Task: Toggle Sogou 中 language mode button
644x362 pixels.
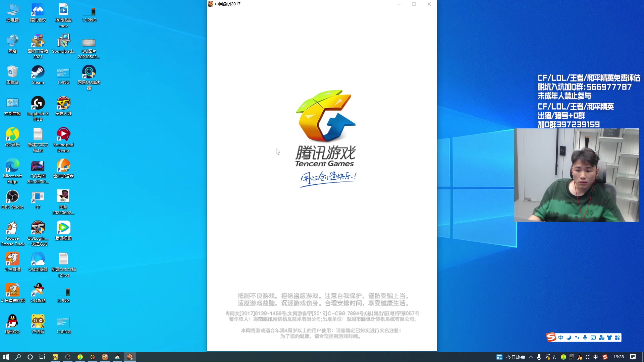Action: click(561, 338)
